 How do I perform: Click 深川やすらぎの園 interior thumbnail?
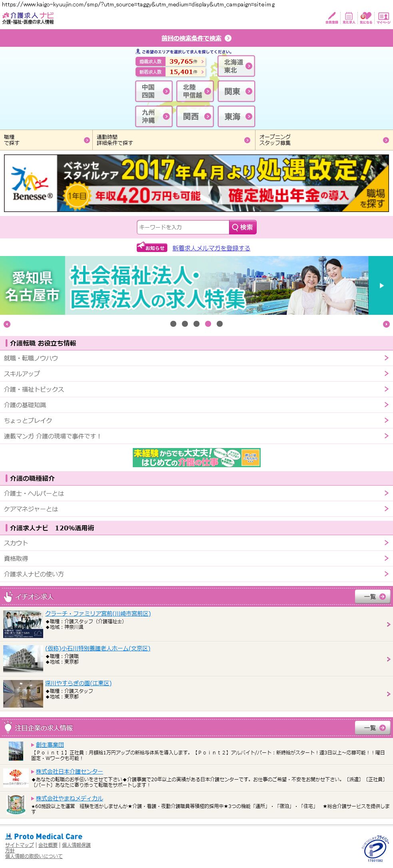pyautogui.click(x=23, y=694)
